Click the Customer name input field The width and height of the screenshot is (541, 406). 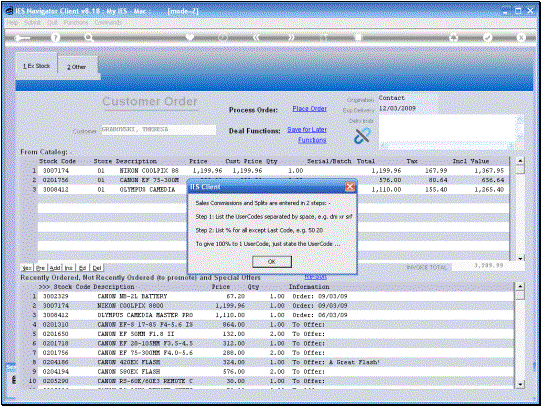159,130
